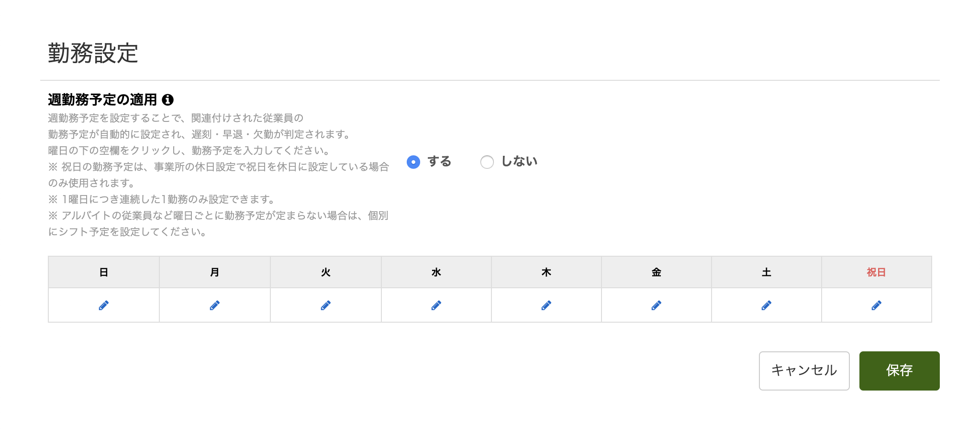
Task: Click the 金 column header cell
Action: (657, 272)
